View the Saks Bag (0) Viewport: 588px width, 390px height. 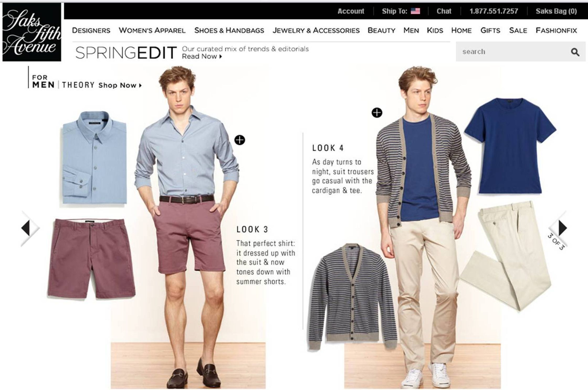click(x=556, y=11)
